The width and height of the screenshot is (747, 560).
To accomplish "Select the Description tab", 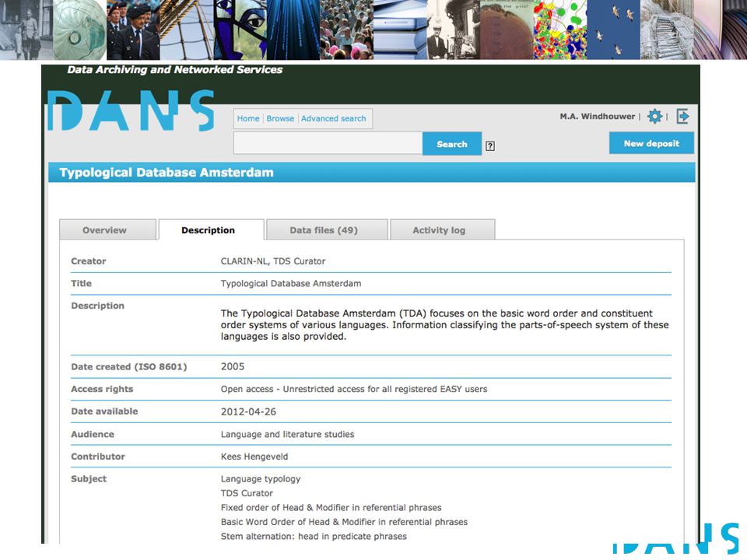I will [211, 230].
